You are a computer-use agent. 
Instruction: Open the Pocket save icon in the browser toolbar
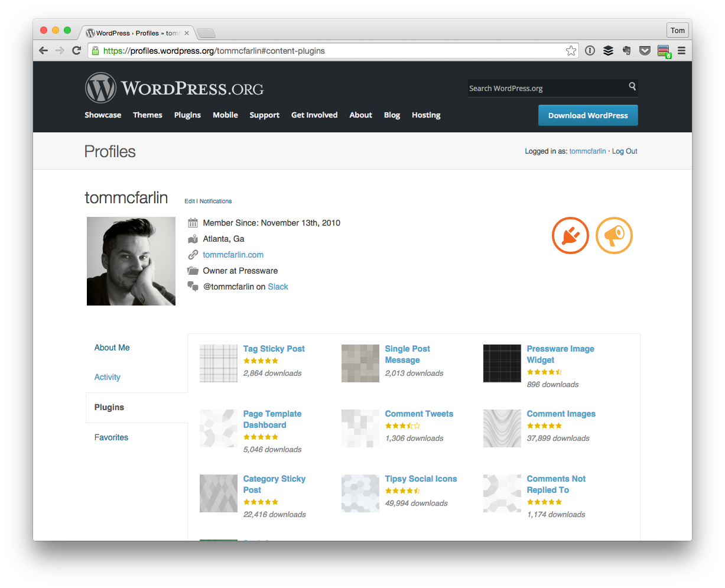point(645,51)
